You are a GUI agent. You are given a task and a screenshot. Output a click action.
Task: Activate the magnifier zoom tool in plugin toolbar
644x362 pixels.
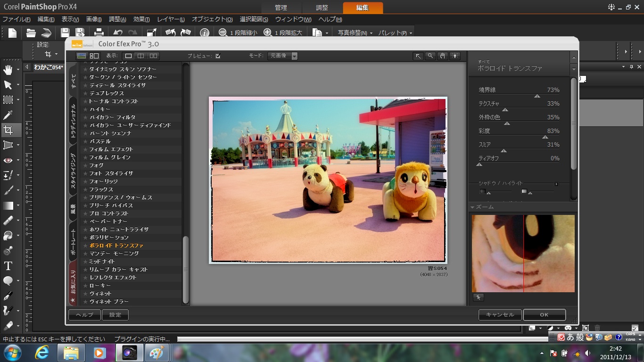(x=430, y=56)
